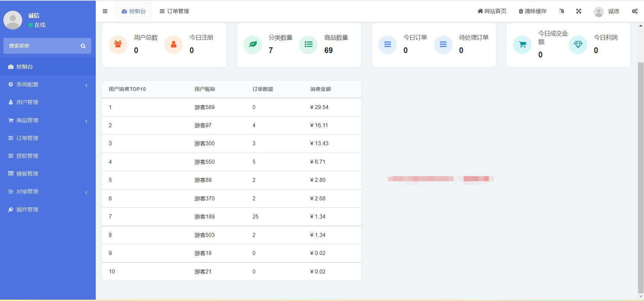
Task: Open the 诚信 user menu in header
Action: (607, 11)
